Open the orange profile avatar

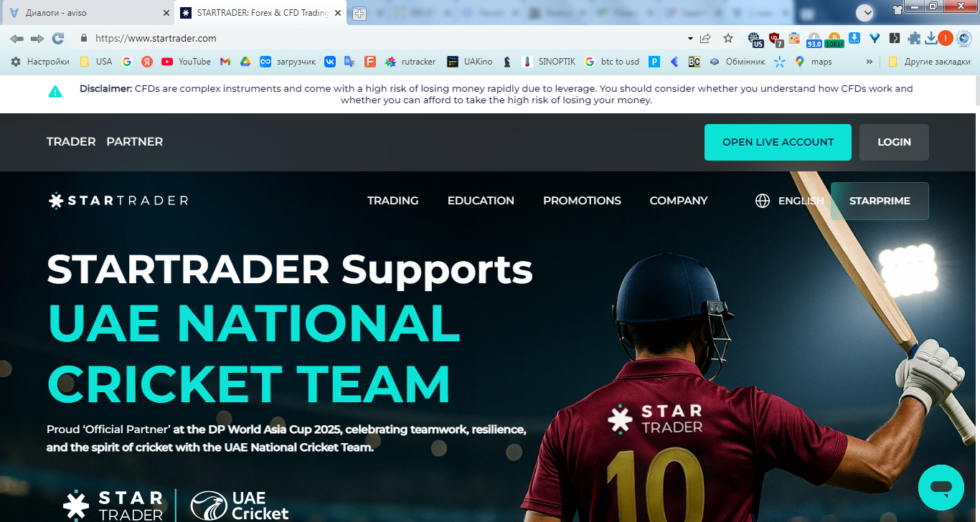click(945, 38)
